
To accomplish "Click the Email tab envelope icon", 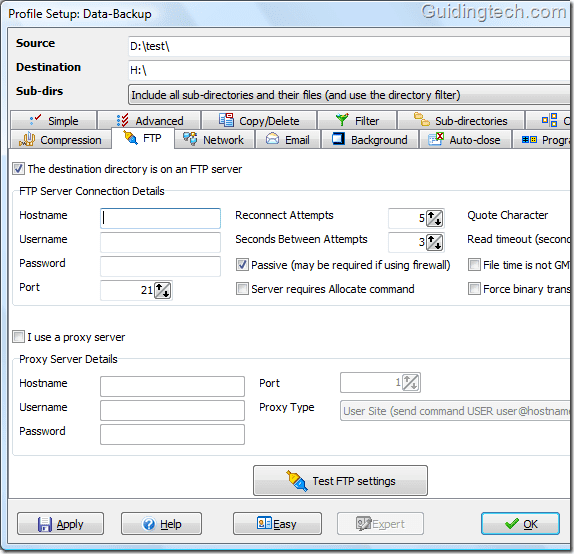I will 272,139.
